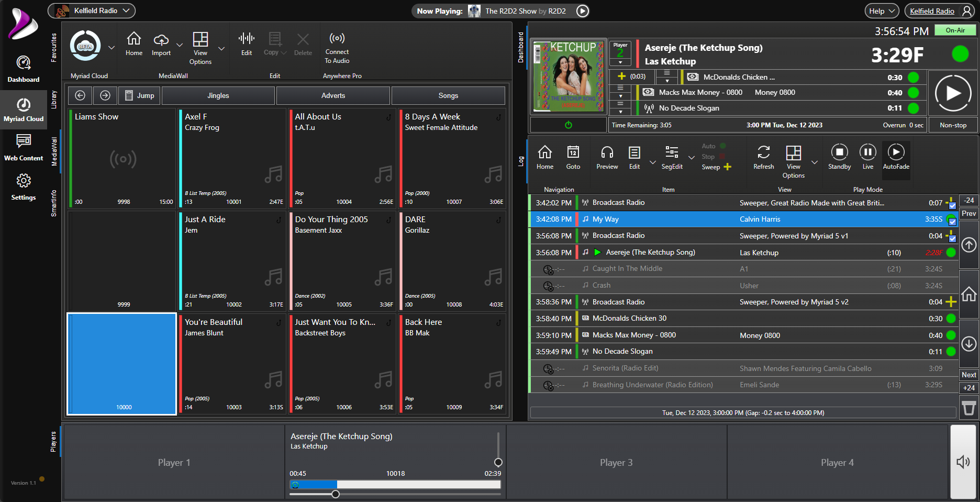The image size is (980, 502).
Task: Play the Now Playing R2D2 Show
Action: [583, 10]
